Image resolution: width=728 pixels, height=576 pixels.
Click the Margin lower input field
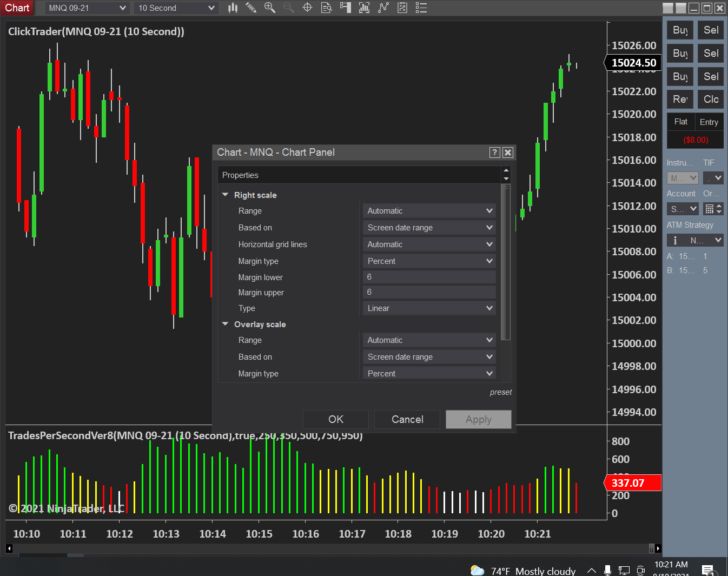pos(429,277)
